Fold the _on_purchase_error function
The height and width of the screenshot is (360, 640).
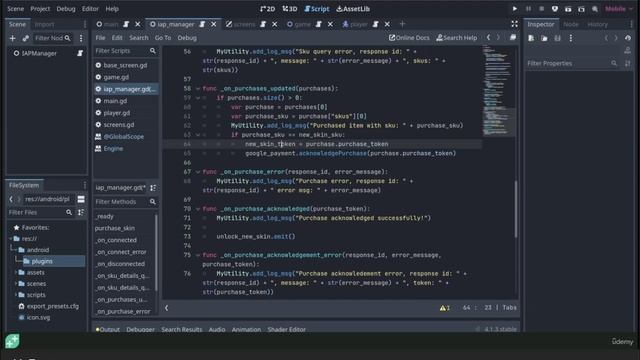pos(198,172)
